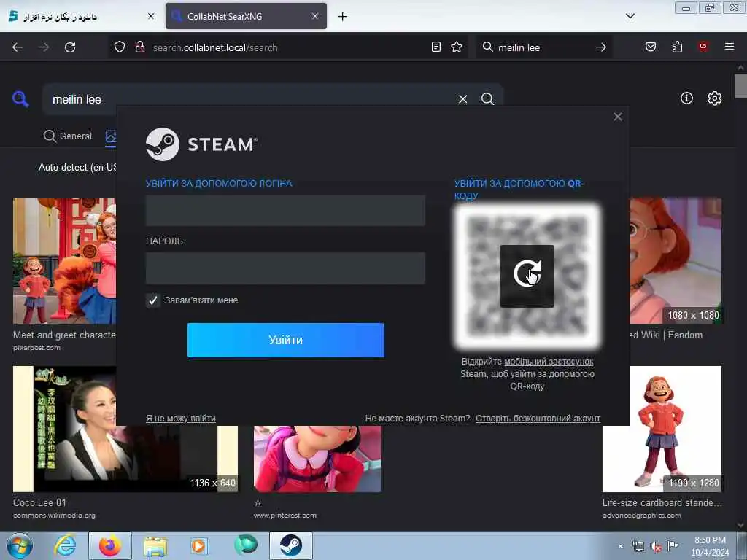747x560 pixels.
Task: Open the Auto-detect language dropdown
Action: (x=77, y=167)
